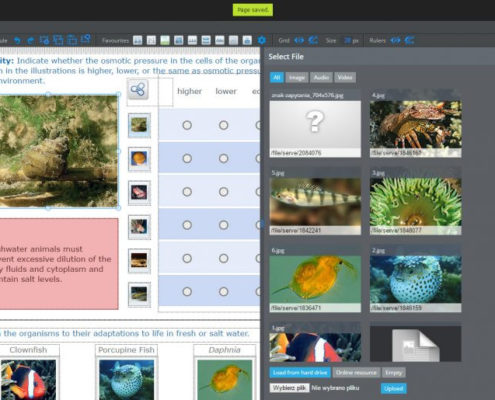Click the '/file/serve/1836471' path text
The height and width of the screenshot is (400, 495).
click(296, 308)
